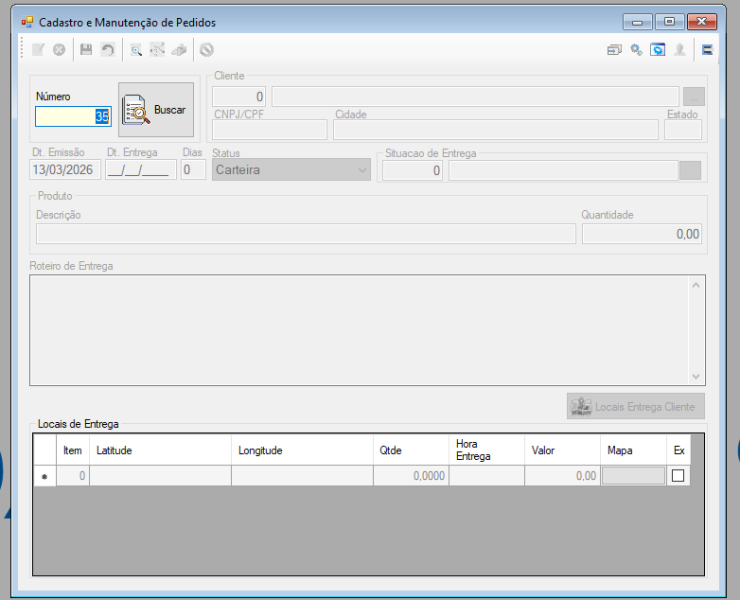Click the Mapa column header
This screenshot has width=740, height=600.
point(633,450)
